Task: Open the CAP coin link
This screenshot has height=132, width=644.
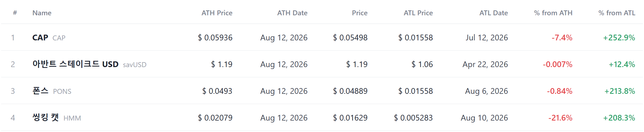Action: (49, 38)
